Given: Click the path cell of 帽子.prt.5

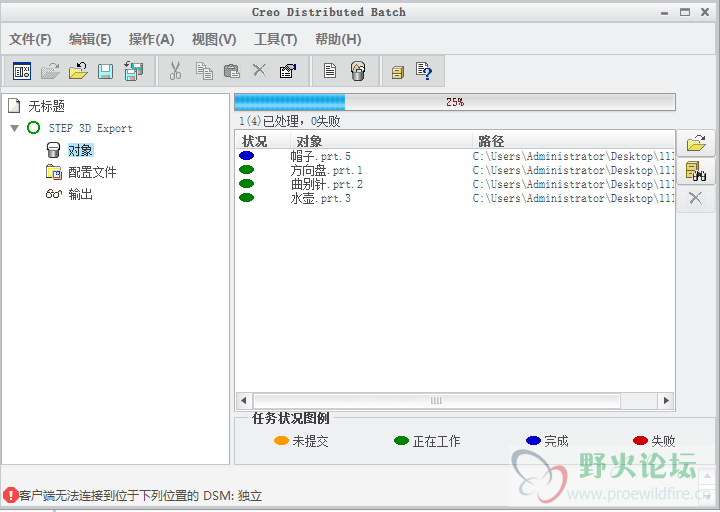Looking at the screenshot, I should pyautogui.click(x=574, y=156).
